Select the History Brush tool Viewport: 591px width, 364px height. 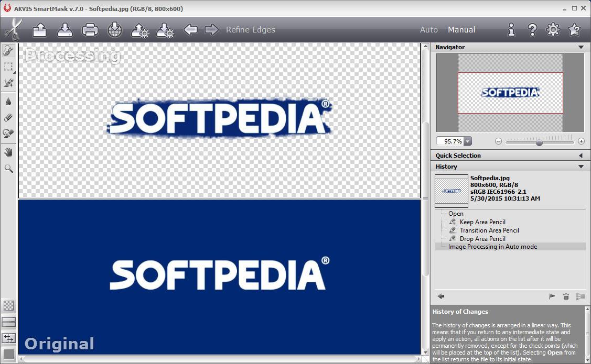pyautogui.click(x=8, y=133)
